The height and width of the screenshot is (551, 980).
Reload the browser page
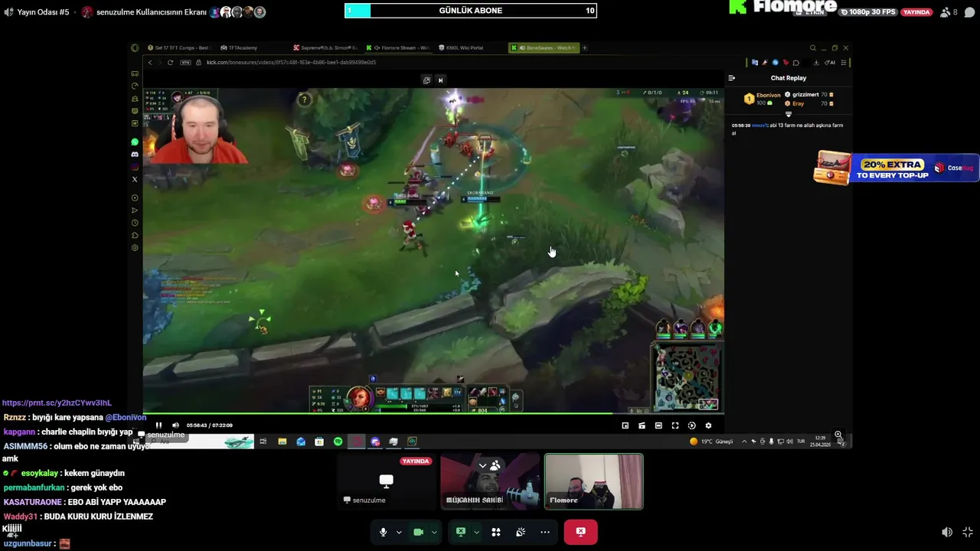[170, 62]
